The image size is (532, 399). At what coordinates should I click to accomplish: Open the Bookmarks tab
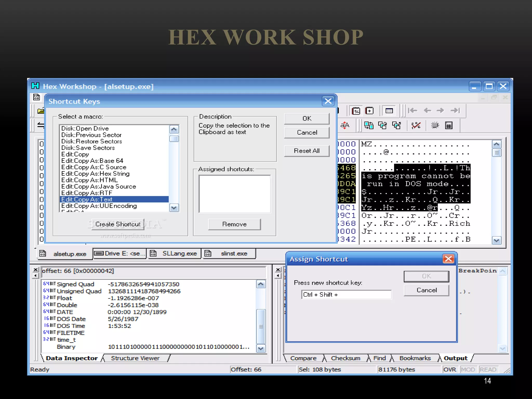coord(415,358)
